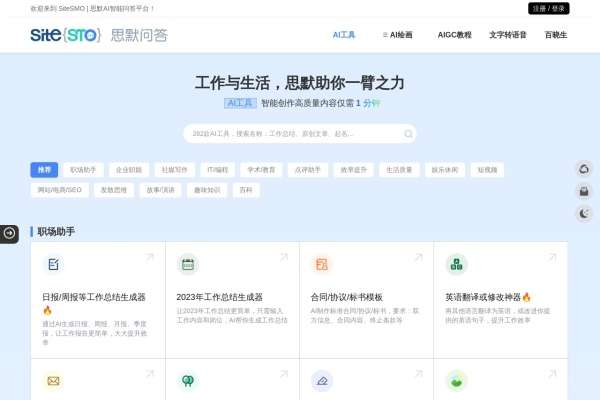The image size is (600, 400).
Task: Open the 2023 work summary calendar icon
Action: coord(188,265)
